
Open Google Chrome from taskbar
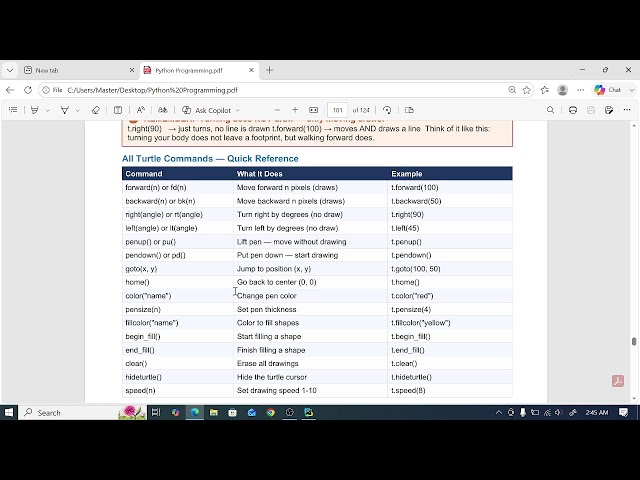pos(271,413)
